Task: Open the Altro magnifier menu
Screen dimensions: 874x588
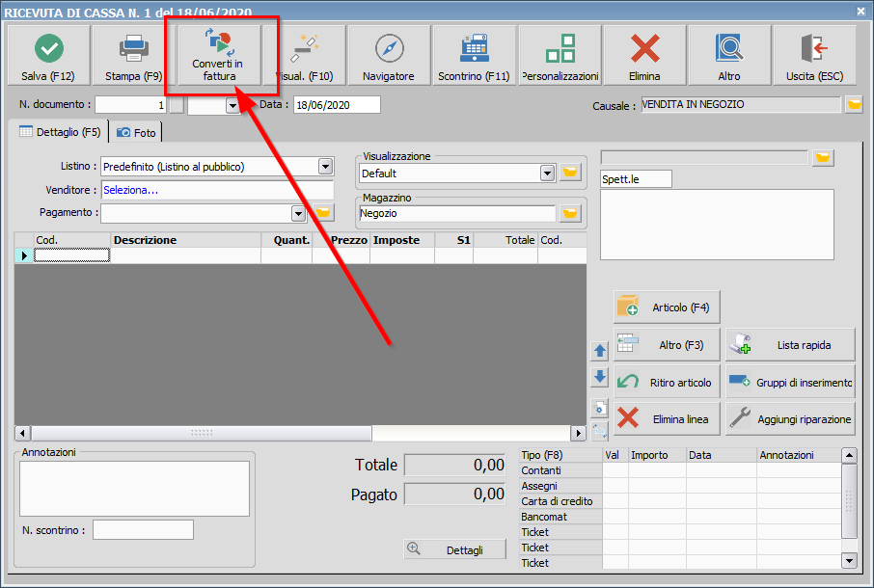Action: pos(729,56)
